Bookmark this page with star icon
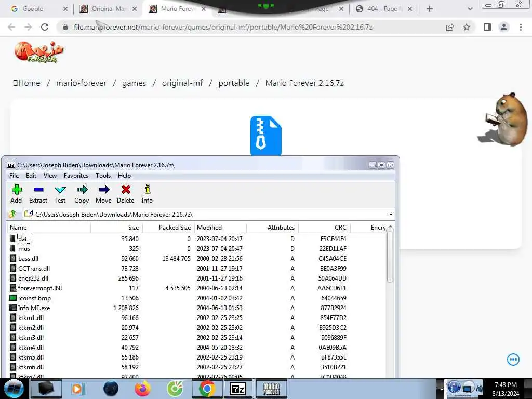Image resolution: width=532 pixels, height=399 pixels. pyautogui.click(x=467, y=27)
